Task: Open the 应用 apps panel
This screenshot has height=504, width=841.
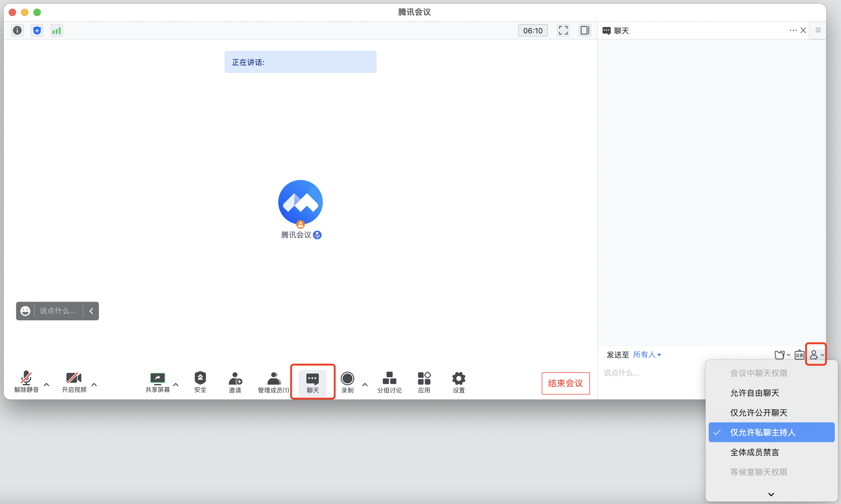Action: (424, 382)
